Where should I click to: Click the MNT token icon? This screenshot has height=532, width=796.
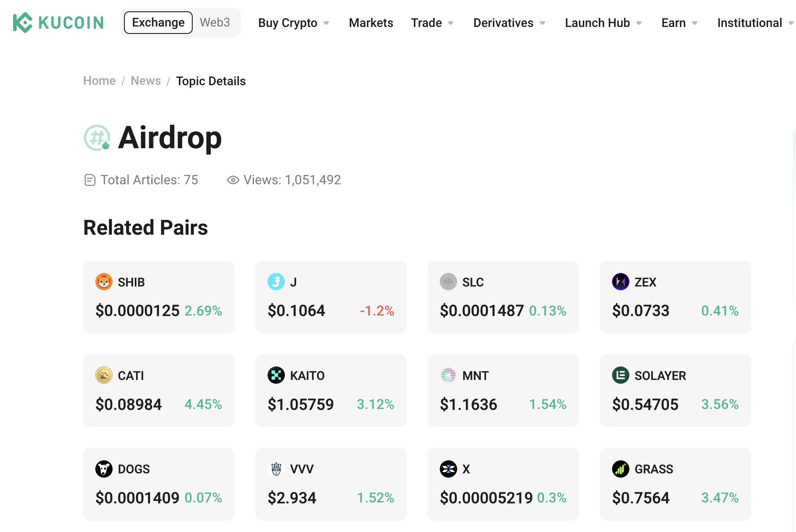pos(448,376)
